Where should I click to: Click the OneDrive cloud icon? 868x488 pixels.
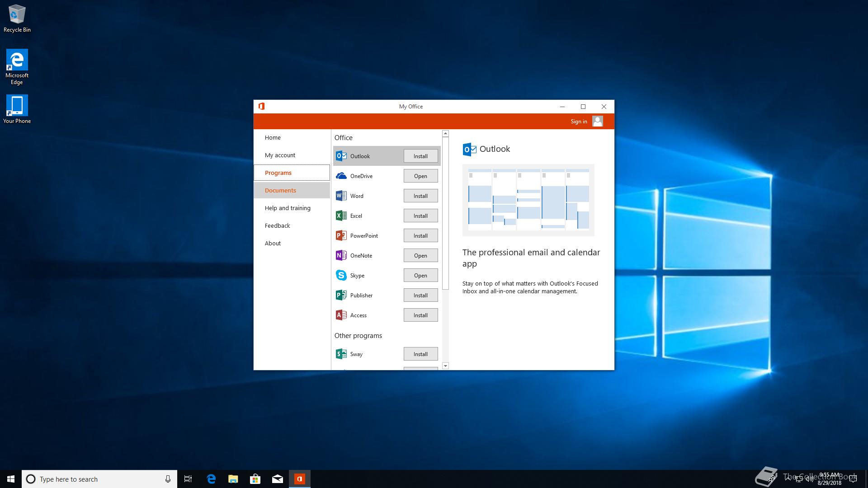click(x=341, y=176)
